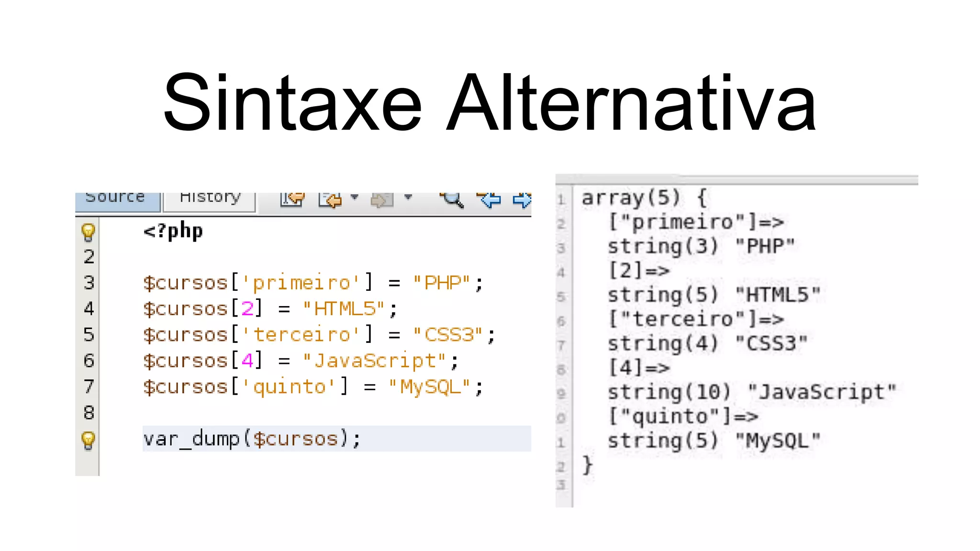Click string(10) "JavaScript" output line
Image resolution: width=980 pixels, height=551 pixels.
(752, 392)
